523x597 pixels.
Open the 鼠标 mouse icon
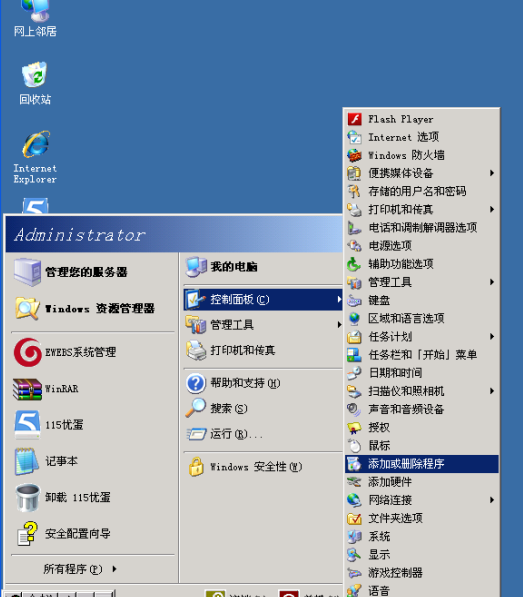point(354,445)
